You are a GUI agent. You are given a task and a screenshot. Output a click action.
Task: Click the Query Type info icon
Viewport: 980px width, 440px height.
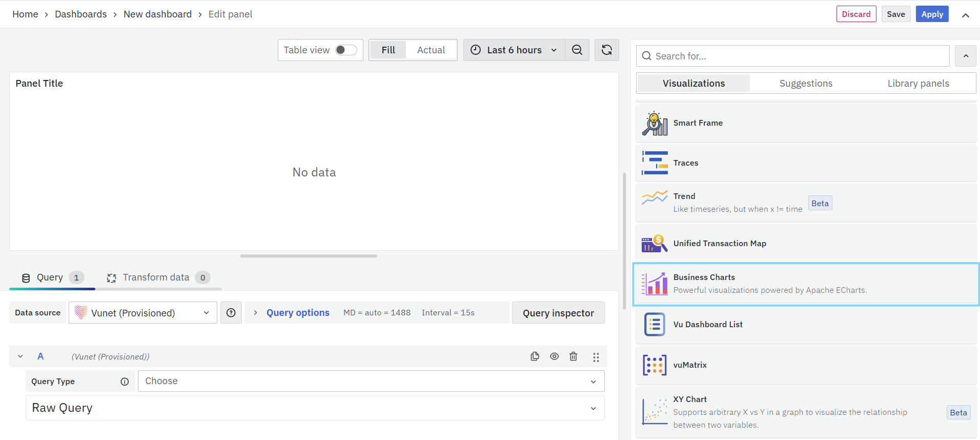pyautogui.click(x=125, y=382)
